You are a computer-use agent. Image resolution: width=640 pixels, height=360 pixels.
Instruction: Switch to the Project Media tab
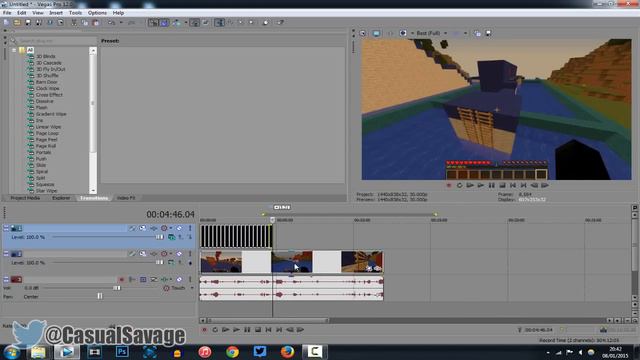click(x=25, y=198)
